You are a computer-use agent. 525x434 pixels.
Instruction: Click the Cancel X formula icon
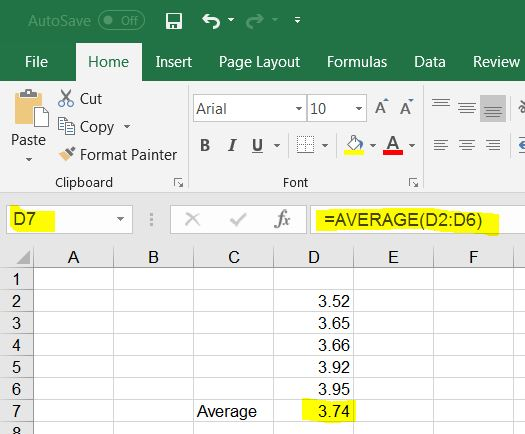pyautogui.click(x=193, y=220)
